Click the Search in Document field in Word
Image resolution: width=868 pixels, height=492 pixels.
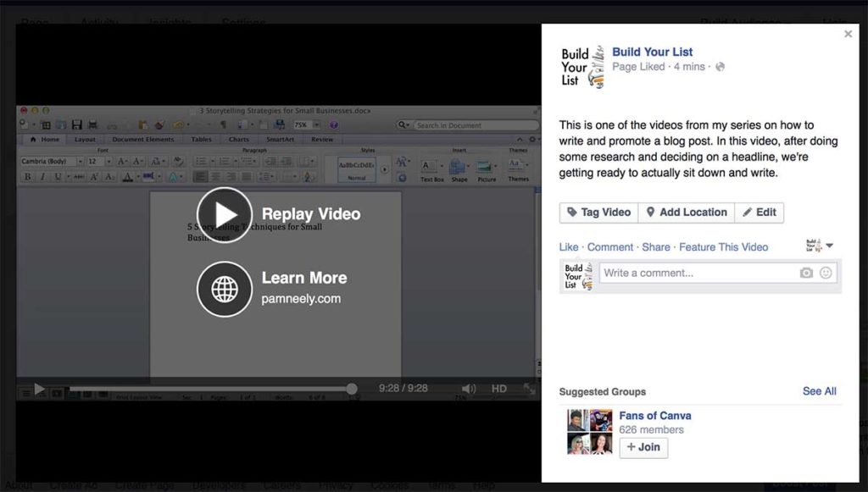coord(468,125)
